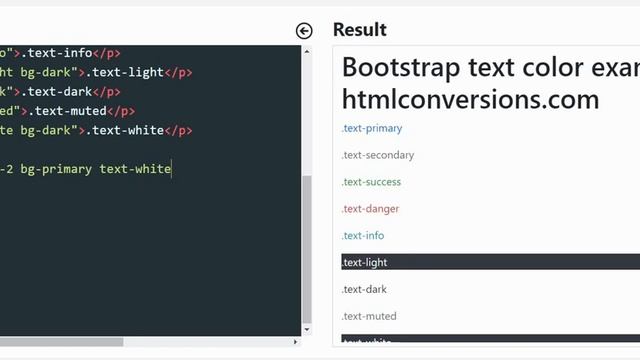640x360 pixels.
Task: Click the horizontal scrollbar thumb below editor
Action: (61, 342)
